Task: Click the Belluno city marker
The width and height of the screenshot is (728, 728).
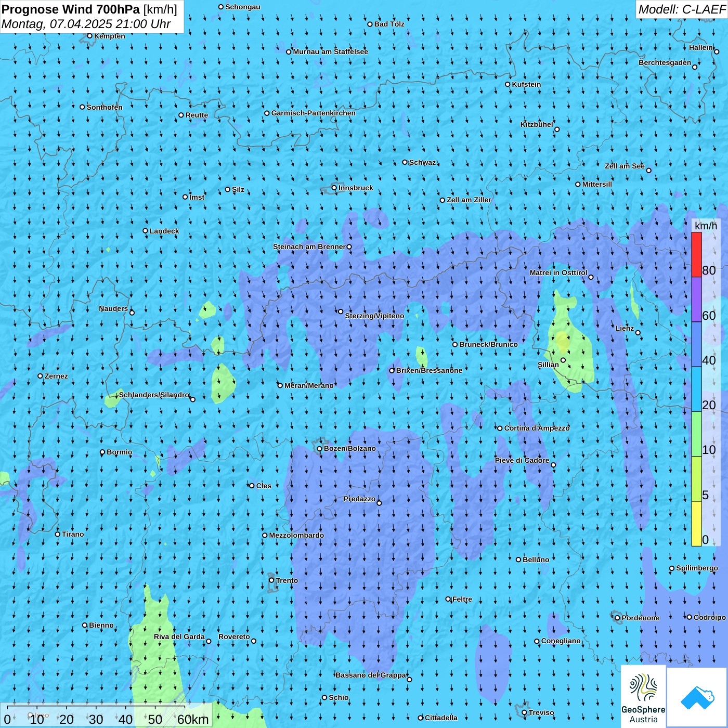Action: pyautogui.click(x=518, y=560)
